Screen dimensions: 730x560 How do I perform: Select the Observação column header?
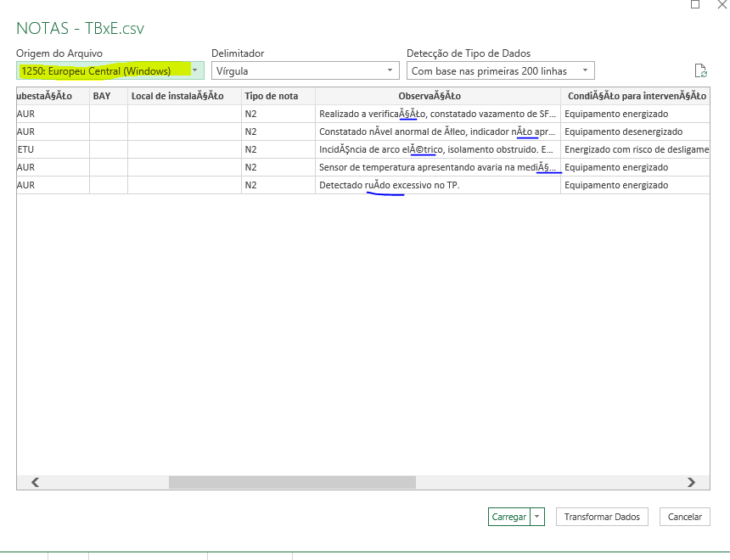coord(438,96)
